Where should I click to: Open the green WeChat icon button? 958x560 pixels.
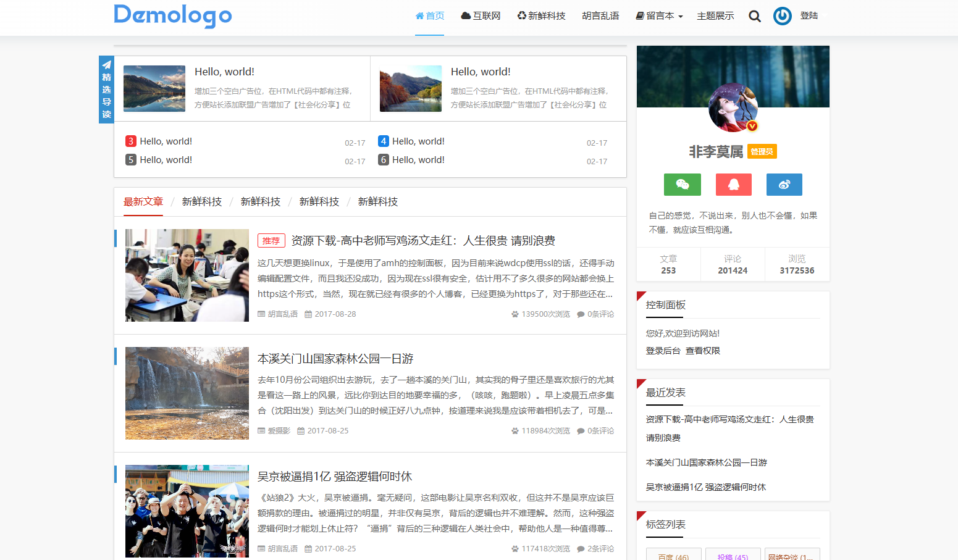(x=682, y=185)
